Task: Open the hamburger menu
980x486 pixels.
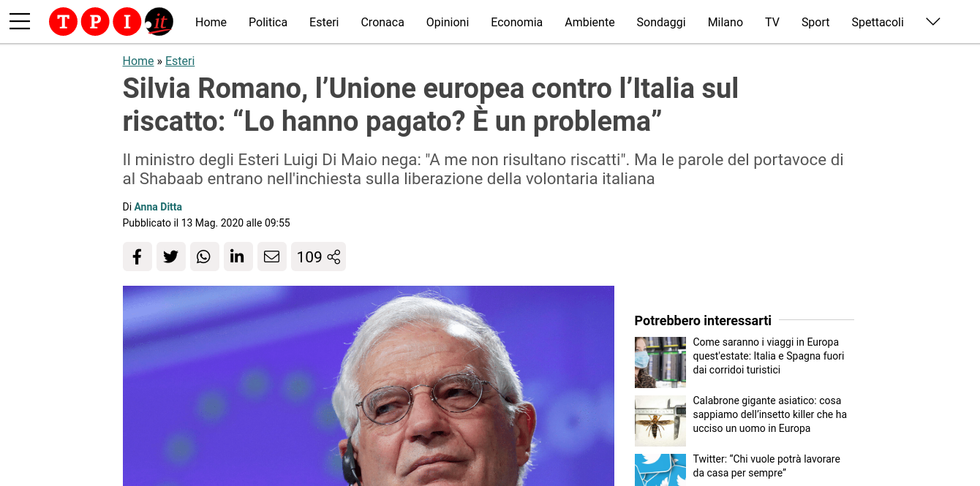Action: coord(20,22)
